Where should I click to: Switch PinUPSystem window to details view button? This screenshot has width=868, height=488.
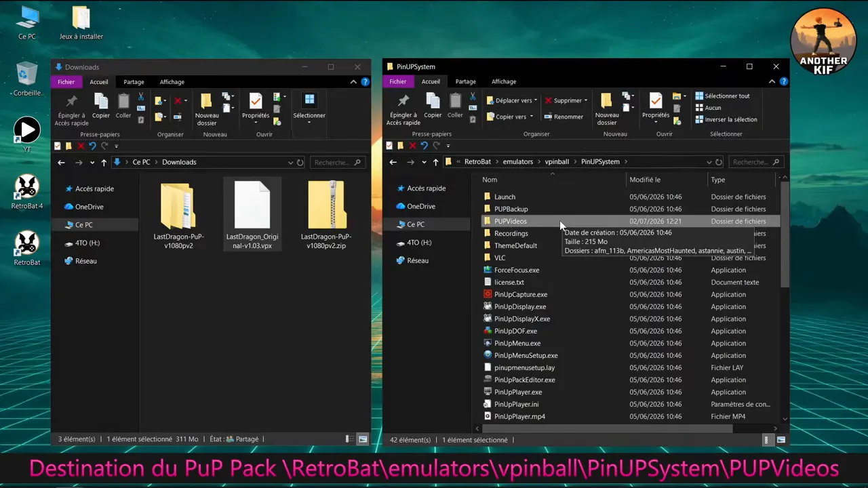coord(767,440)
